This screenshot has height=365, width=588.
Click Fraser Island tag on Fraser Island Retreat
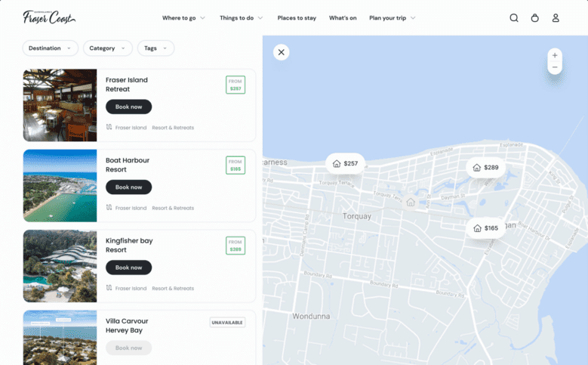coord(131,128)
